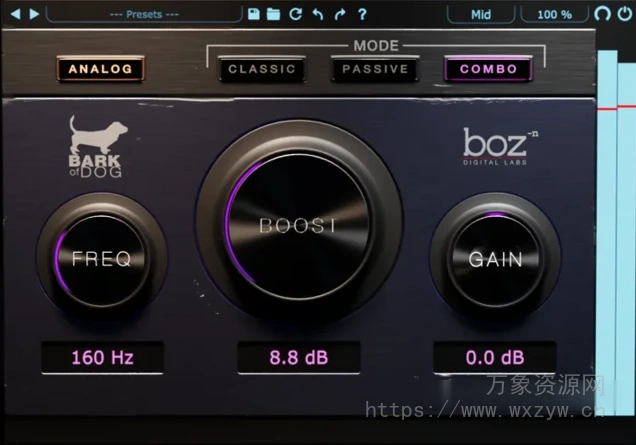The height and width of the screenshot is (445, 636).
Task: Open the 100 % scale selector
Action: point(554,15)
